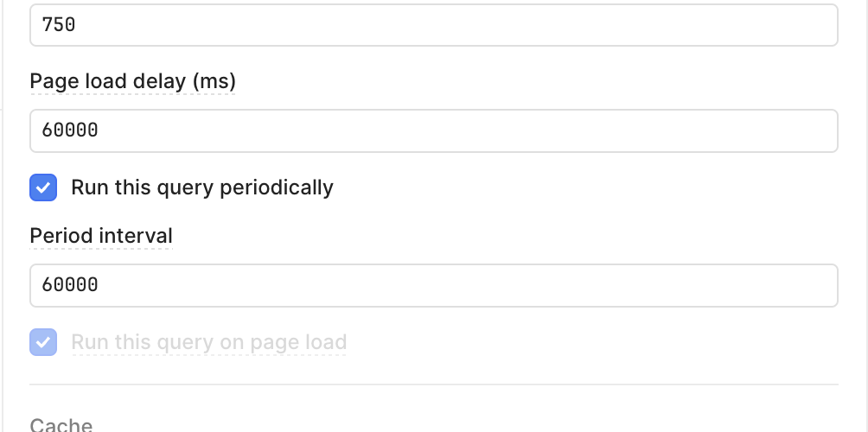Click the "Page load delay (ms)" label
This screenshot has width=868, height=432.
[132, 81]
